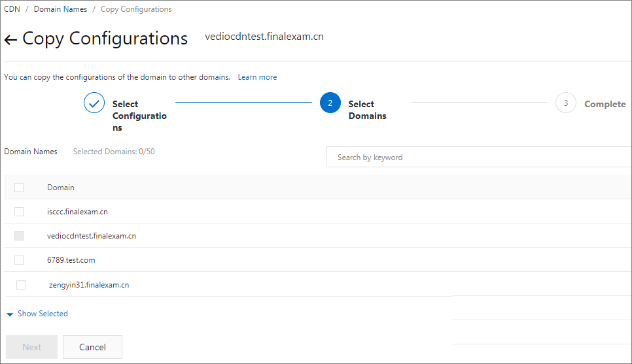Click the Selected Domains 0/50 counter
The height and width of the screenshot is (364, 632).
[x=114, y=152]
